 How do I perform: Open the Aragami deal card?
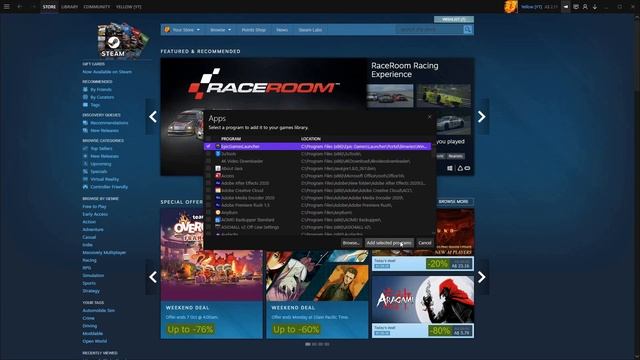coord(423,307)
